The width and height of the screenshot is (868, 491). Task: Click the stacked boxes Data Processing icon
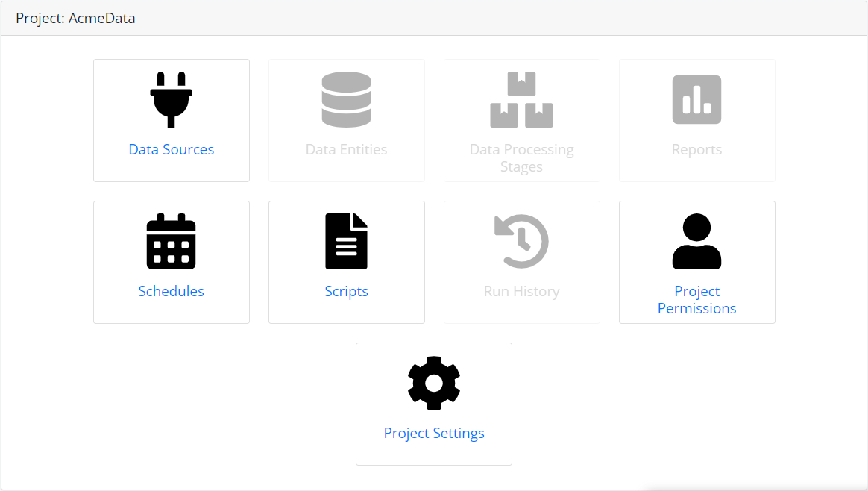pos(521,100)
